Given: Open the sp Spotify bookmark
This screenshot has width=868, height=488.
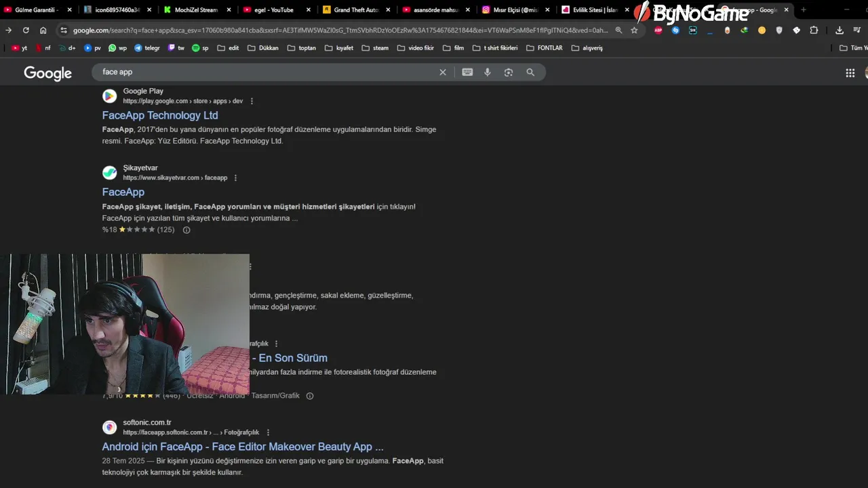Looking at the screenshot, I should (x=201, y=48).
